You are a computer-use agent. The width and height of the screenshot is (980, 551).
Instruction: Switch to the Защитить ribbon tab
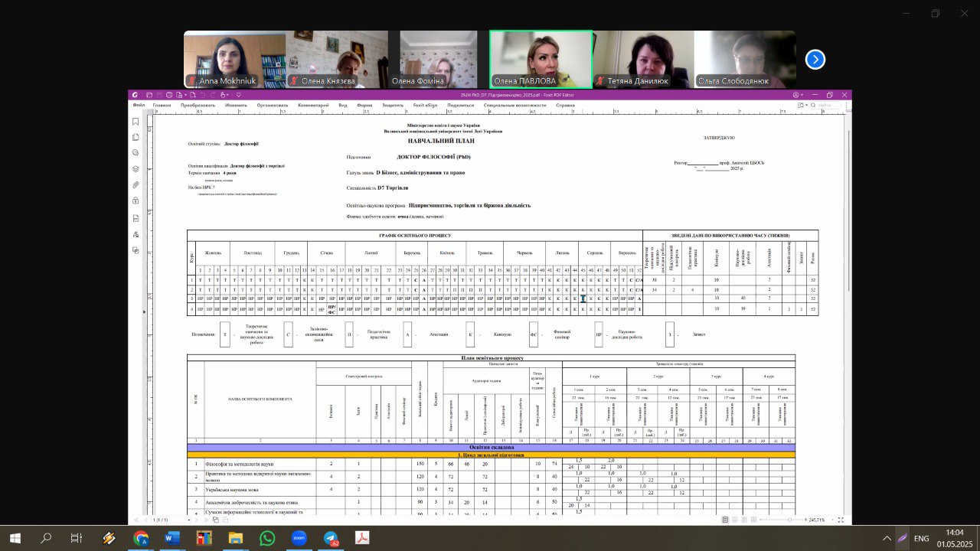pyautogui.click(x=392, y=105)
